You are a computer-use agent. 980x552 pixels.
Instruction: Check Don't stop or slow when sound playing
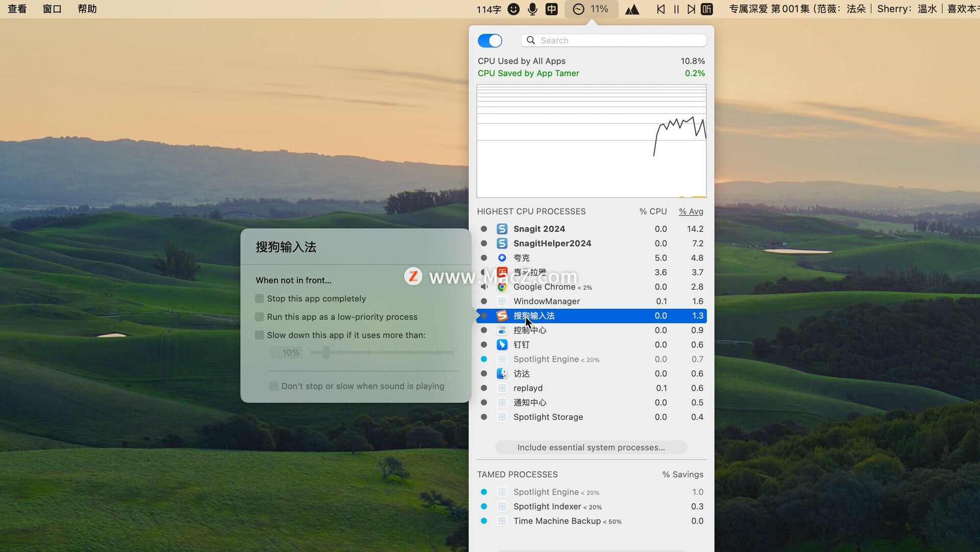274,387
